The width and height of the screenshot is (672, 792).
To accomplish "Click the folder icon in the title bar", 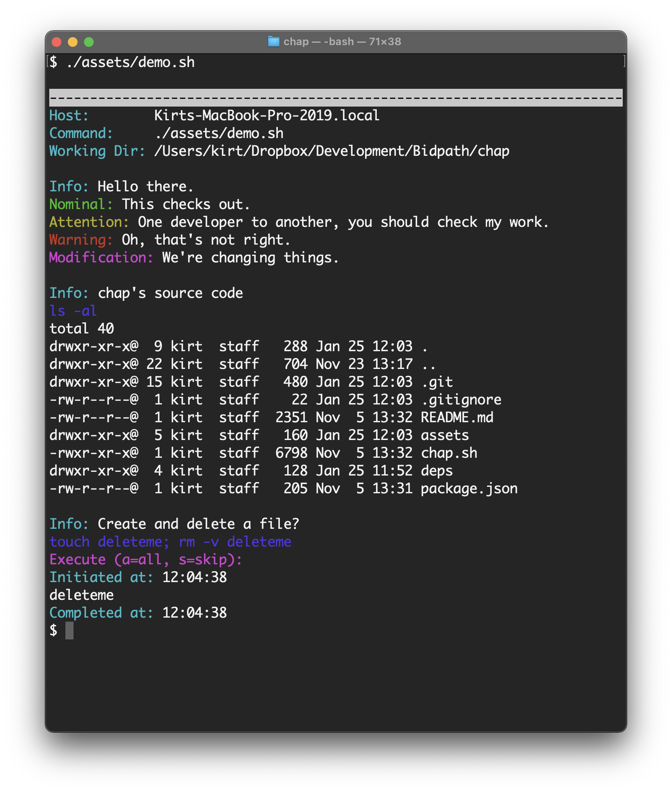I will pyautogui.click(x=273, y=42).
